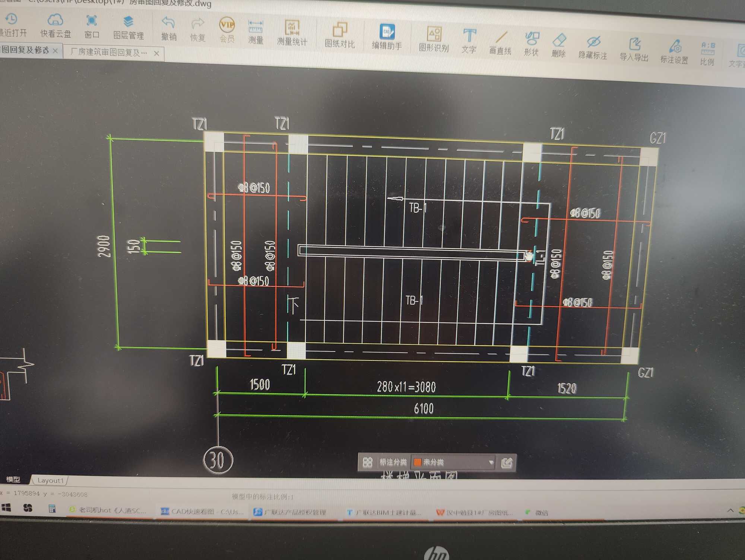The width and height of the screenshot is (745, 560).
Task: Switch to 广联达产品授权管理 taskbar window
Action: click(x=290, y=512)
